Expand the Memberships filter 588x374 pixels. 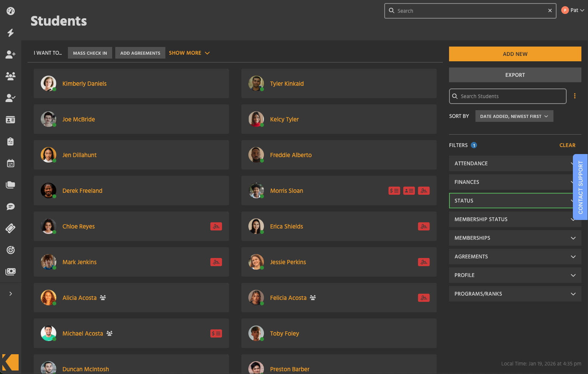pos(515,238)
